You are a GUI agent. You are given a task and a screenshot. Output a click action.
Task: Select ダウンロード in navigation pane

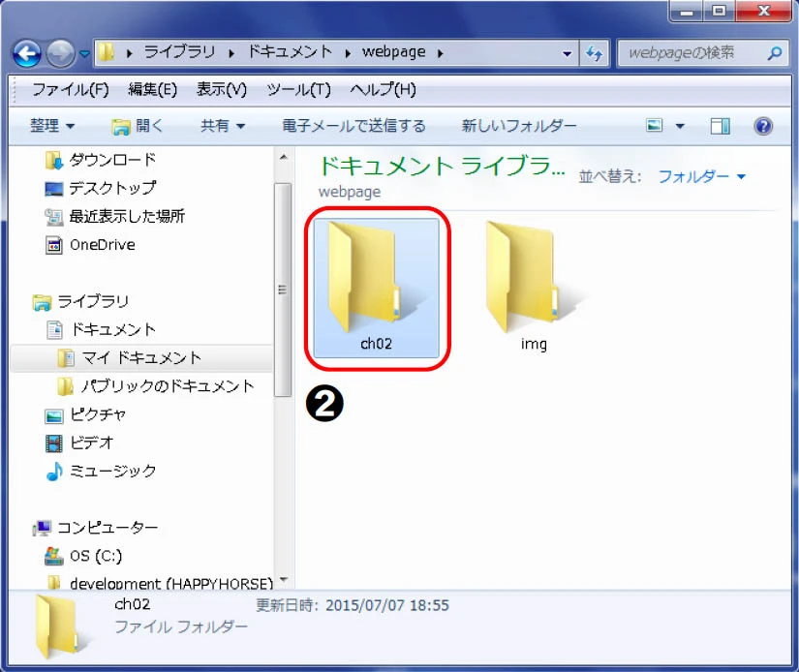[112, 160]
